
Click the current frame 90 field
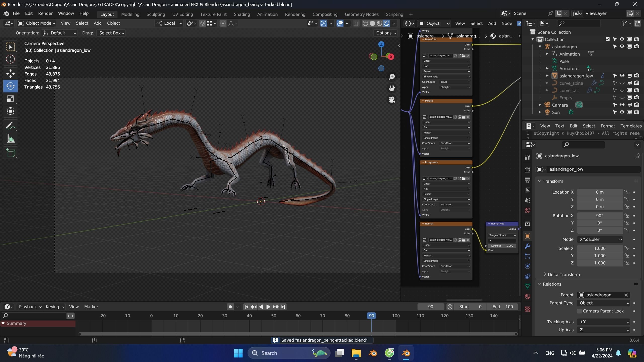[430, 307]
